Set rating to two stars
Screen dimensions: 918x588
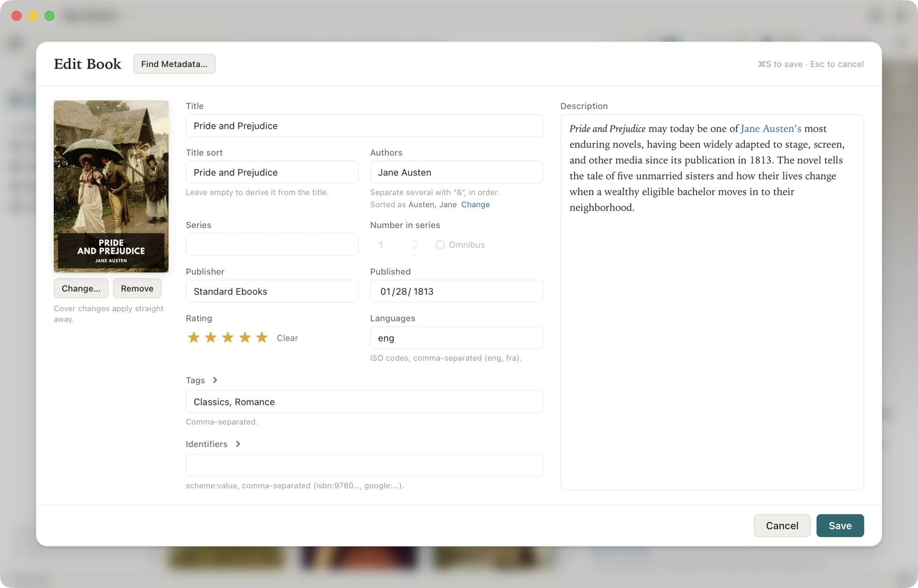coord(211,337)
